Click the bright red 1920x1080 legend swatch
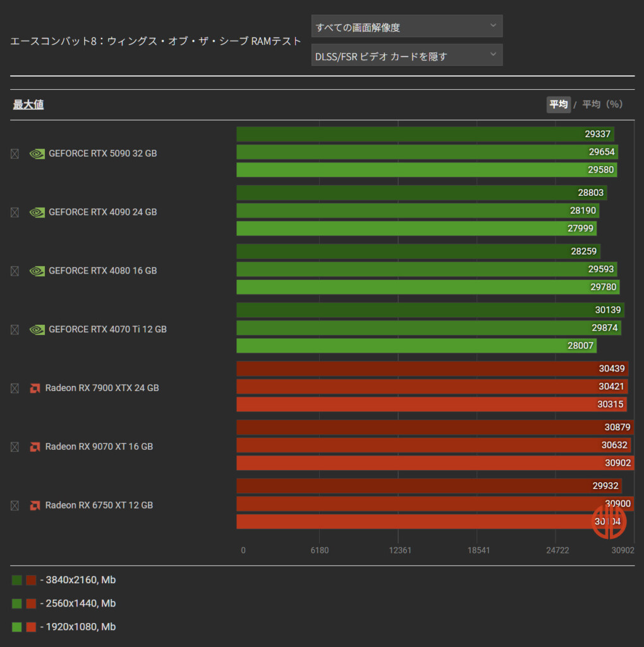644x647 pixels. 31,627
